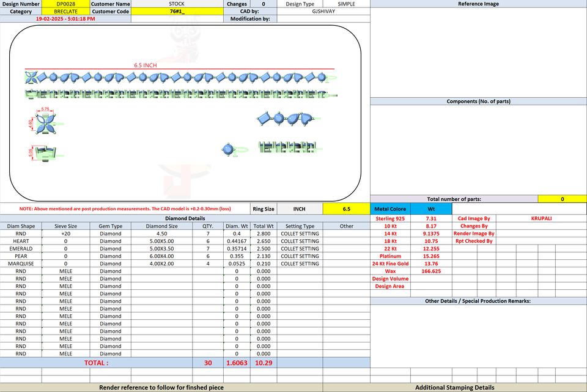
Task: Click the 2.800 total weight cell
Action: click(x=264, y=234)
